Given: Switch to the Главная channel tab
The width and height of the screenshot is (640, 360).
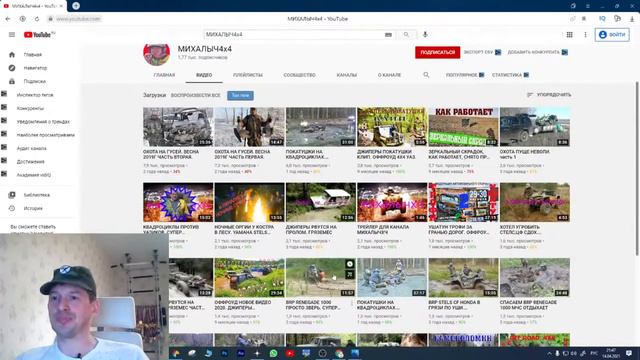Looking at the screenshot, I should [x=164, y=75].
